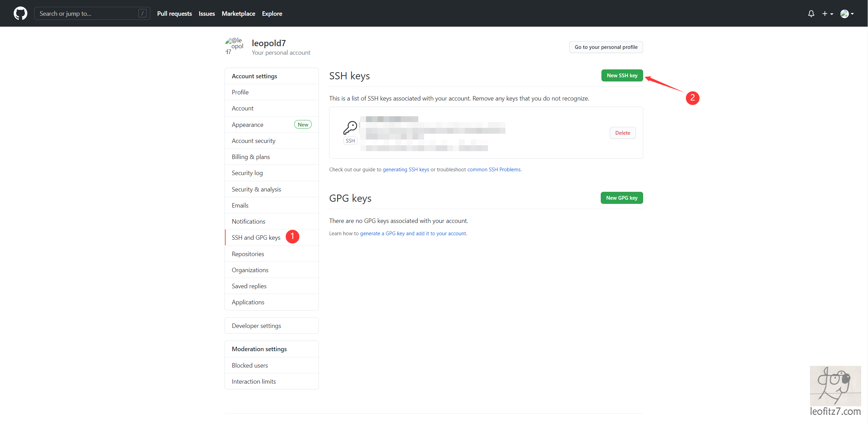Click leopold7's profile avatar thumbnail
Viewport: 868px width, 424px height.
pyautogui.click(x=234, y=47)
